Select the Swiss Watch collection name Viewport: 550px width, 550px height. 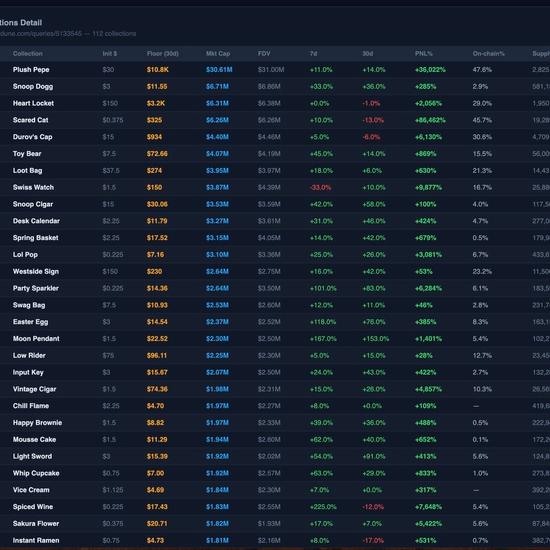pos(33,188)
